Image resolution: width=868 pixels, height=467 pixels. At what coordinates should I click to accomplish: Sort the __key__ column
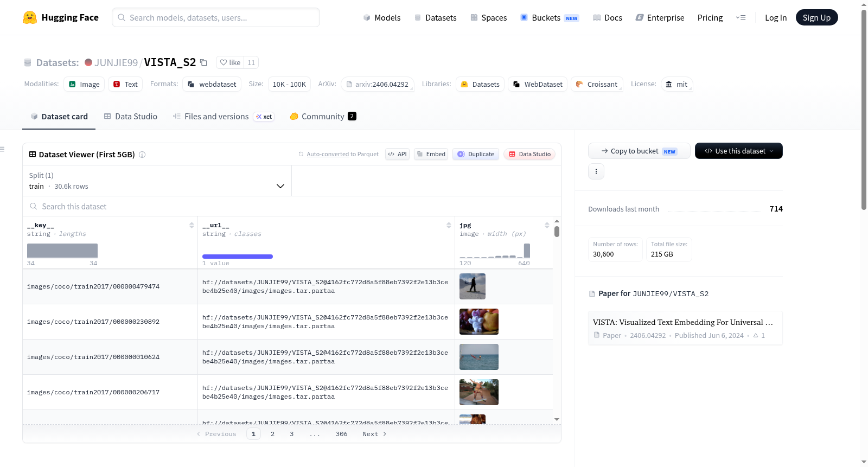tap(192, 225)
